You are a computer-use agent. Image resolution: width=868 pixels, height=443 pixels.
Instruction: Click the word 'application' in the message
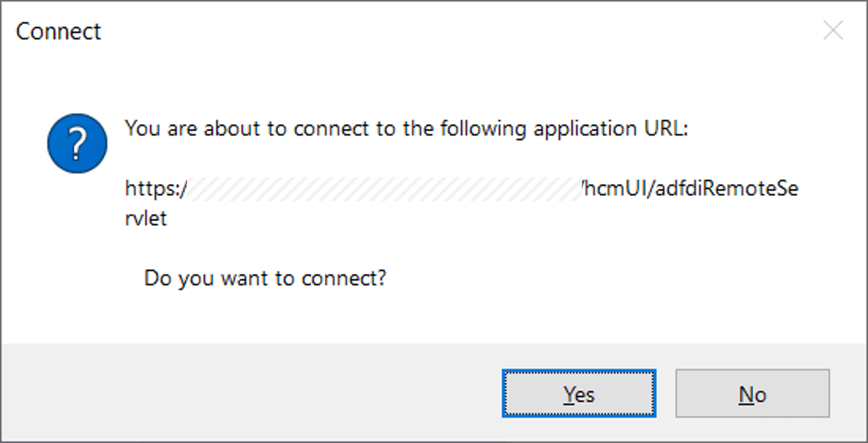(x=585, y=129)
